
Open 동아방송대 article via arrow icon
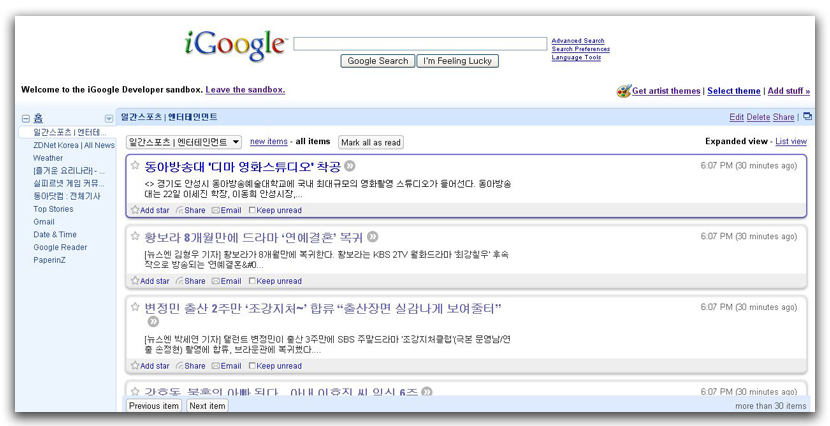[349, 166]
